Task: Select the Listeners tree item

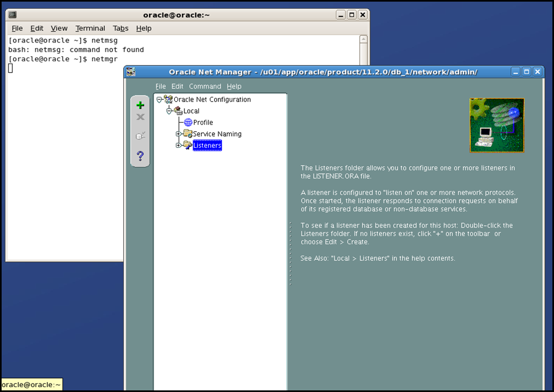Action: pos(208,145)
